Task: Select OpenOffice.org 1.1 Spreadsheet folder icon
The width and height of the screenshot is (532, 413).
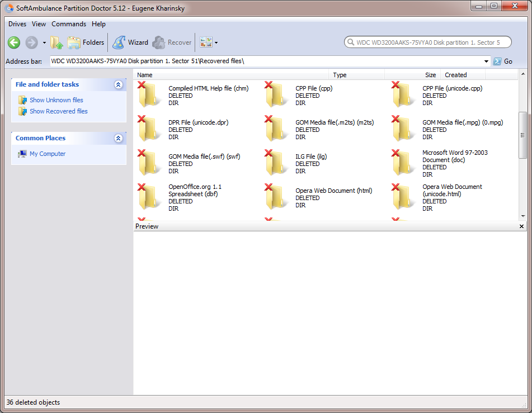Action: click(x=148, y=197)
